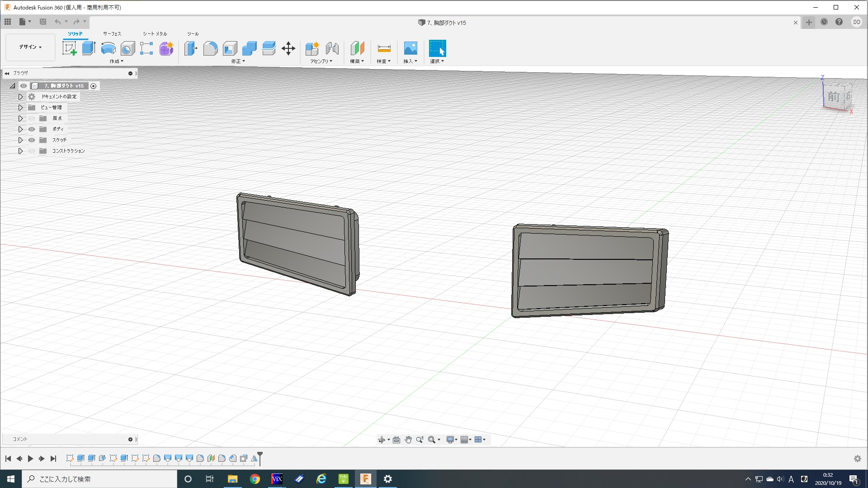Show the 原点 folder via eye icon
868x488 pixels.
[32, 118]
